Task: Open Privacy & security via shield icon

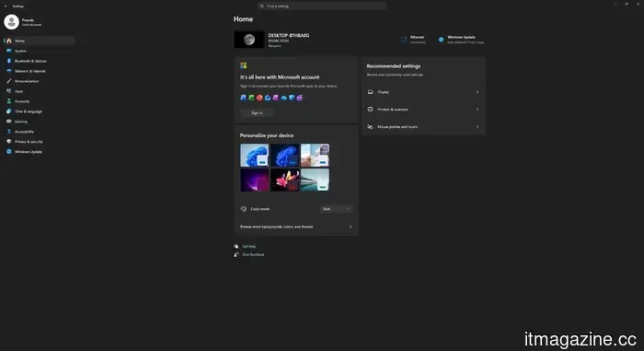Action: [x=9, y=142]
